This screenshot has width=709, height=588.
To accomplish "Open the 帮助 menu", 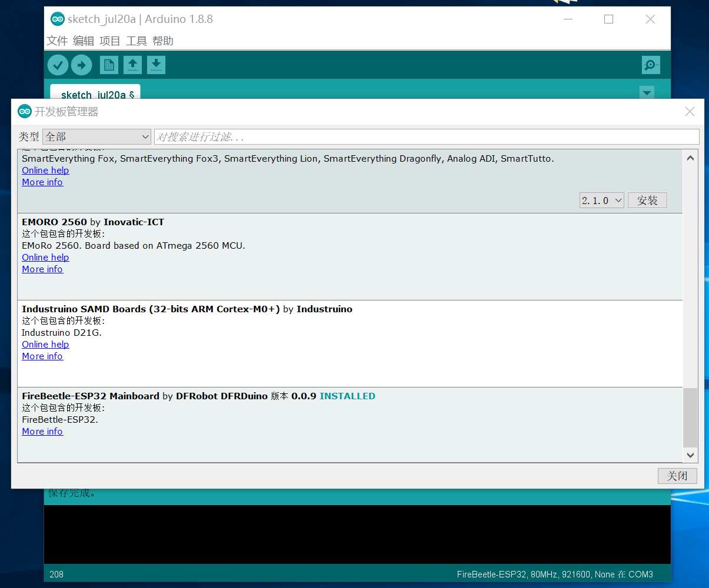I will (x=163, y=41).
